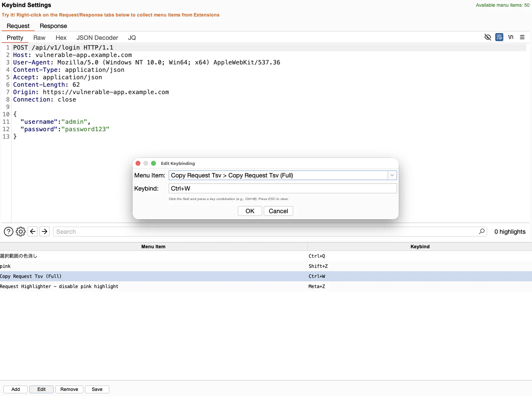Confirm dialog with OK button
532x396 pixels.
(x=250, y=211)
